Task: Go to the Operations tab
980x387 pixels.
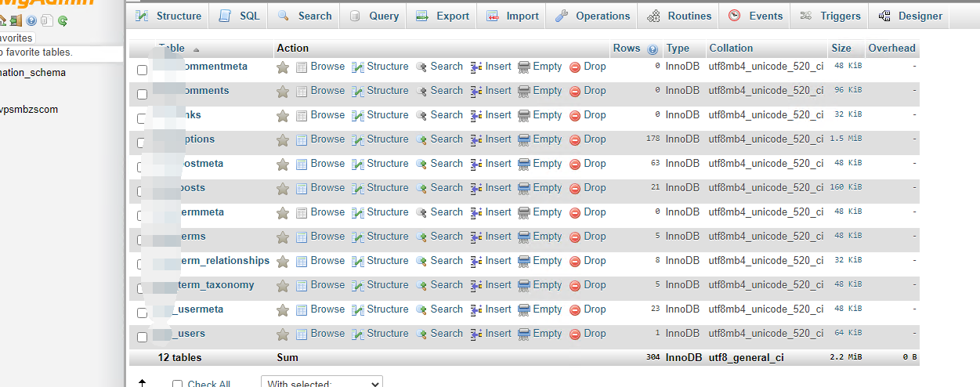Action: coord(593,16)
